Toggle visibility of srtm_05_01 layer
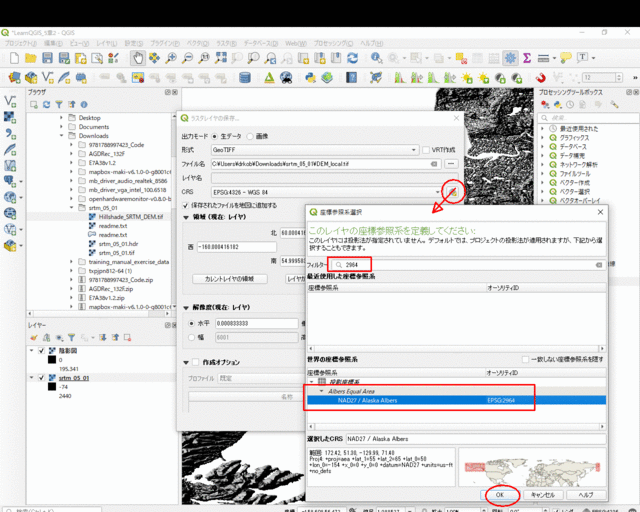The image size is (640, 512). coord(41,378)
